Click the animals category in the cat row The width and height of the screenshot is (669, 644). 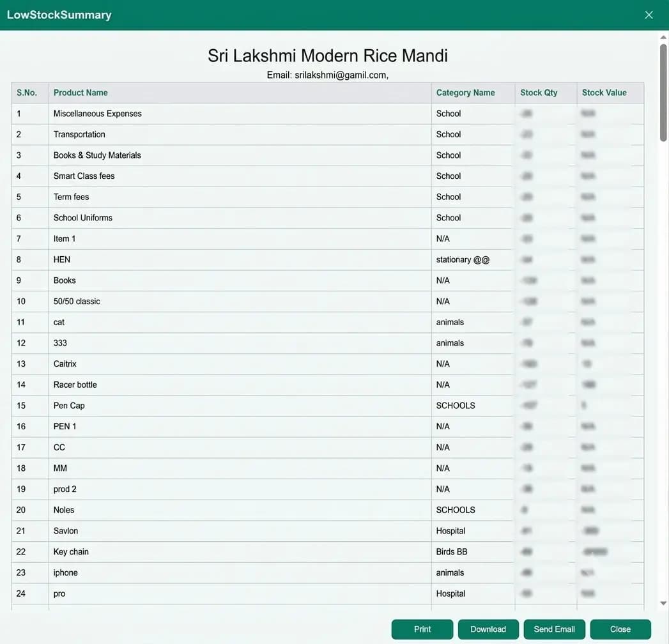point(473,323)
